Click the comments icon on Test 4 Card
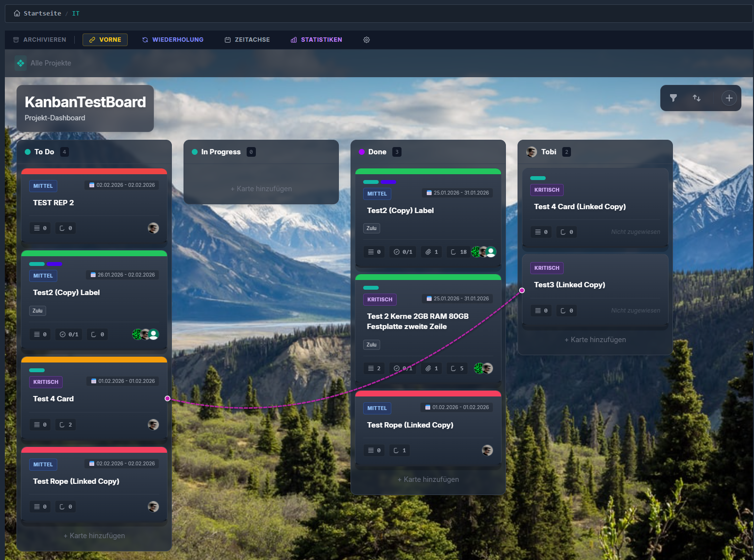Image resolution: width=754 pixels, height=560 pixels. [65, 424]
